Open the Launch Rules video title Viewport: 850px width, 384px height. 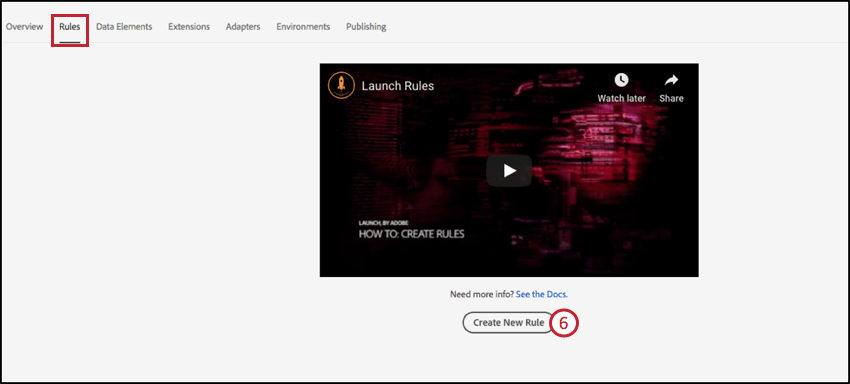pyautogui.click(x=398, y=86)
